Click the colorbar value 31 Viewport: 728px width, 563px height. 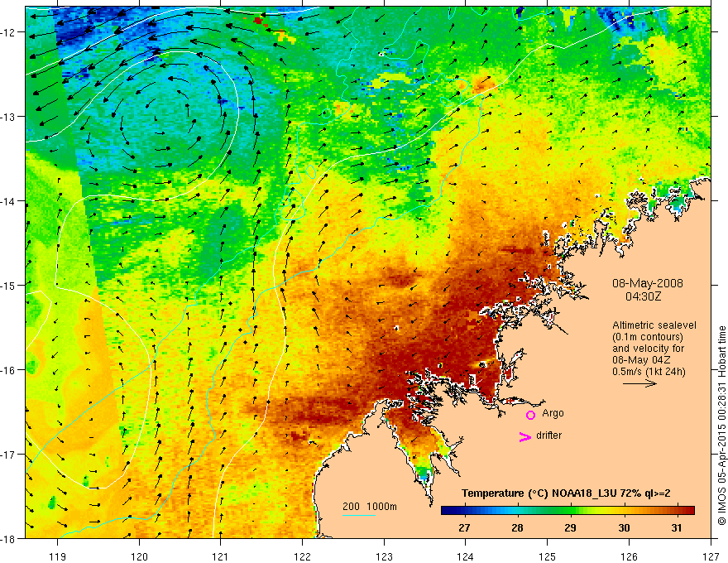tap(677, 527)
